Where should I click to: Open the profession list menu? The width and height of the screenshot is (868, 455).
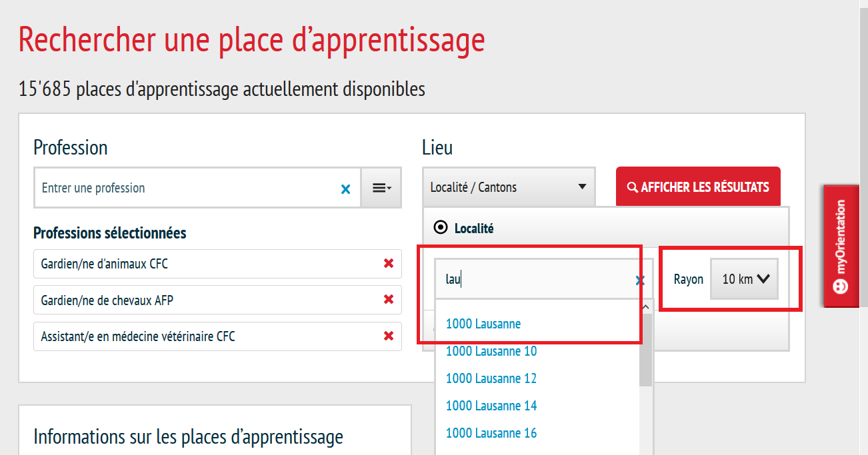click(x=381, y=188)
